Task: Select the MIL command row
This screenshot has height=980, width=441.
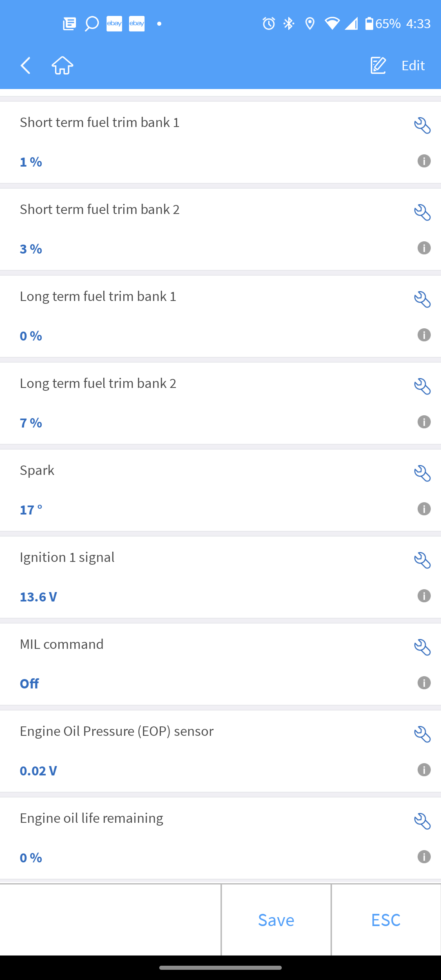Action: click(204, 664)
